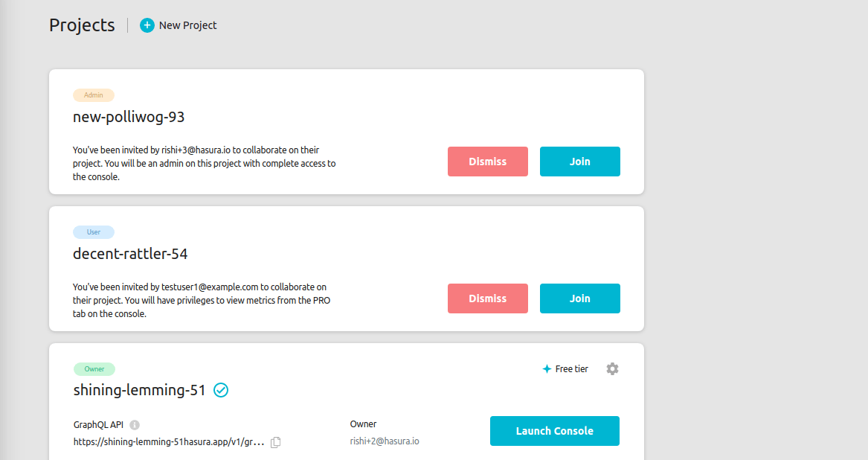Launch Console for shining-lemming-51
Screen dimensions: 868x460
click(554, 431)
